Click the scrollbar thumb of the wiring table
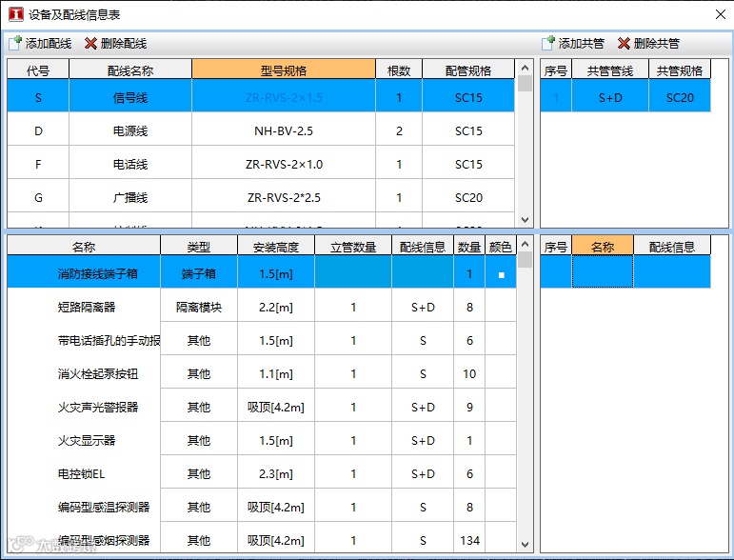The width and height of the screenshot is (734, 560). coord(525,84)
